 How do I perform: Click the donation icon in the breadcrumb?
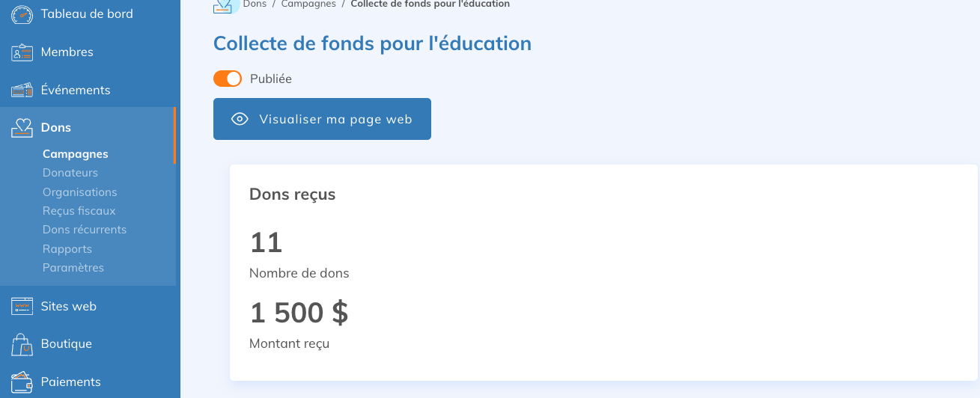[223, 4]
